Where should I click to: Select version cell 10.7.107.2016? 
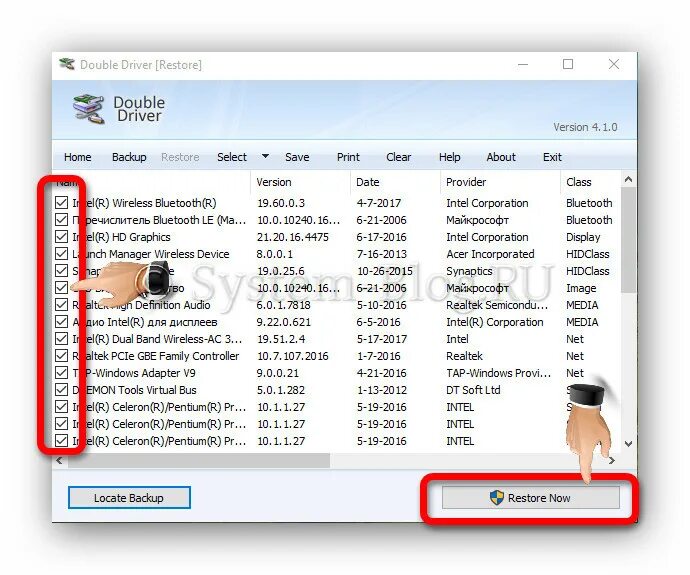(293, 356)
